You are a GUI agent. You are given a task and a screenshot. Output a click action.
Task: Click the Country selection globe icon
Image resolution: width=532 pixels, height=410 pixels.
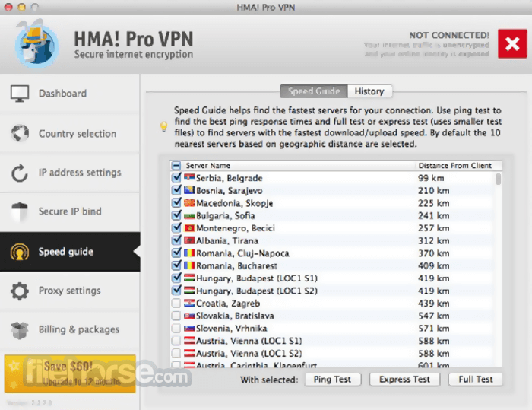(x=20, y=133)
